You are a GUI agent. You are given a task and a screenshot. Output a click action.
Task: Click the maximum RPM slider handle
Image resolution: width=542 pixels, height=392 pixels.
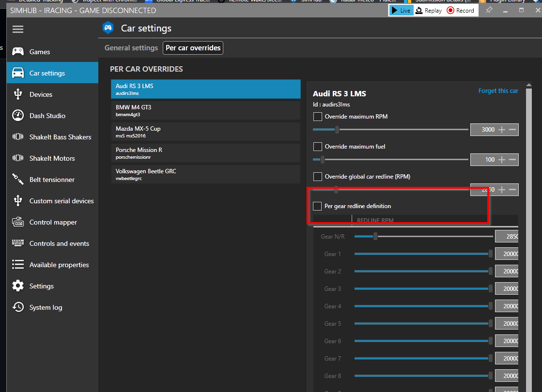(x=337, y=130)
